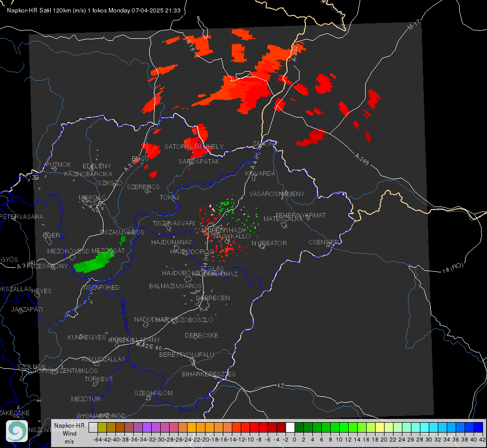Click the PUTNOK town label

tap(58, 164)
